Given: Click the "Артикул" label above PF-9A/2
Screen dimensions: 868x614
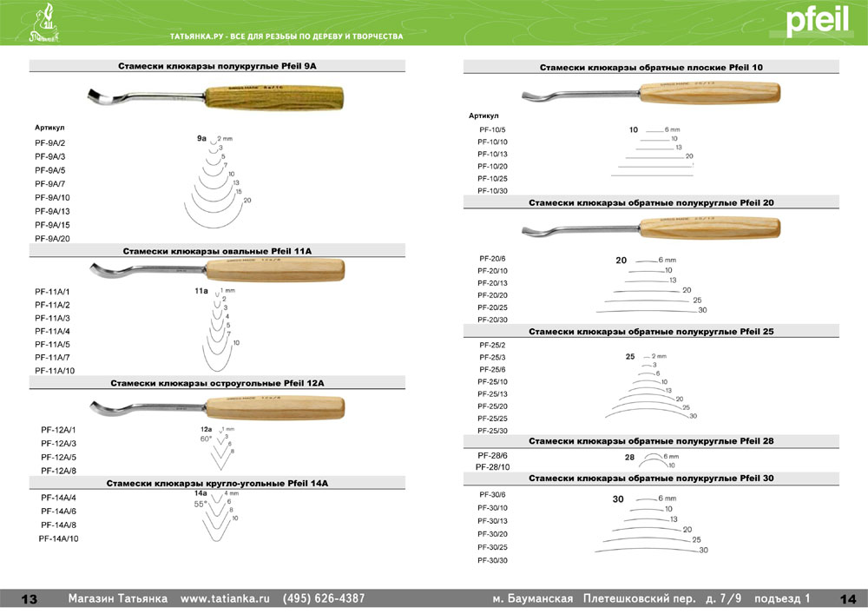Looking at the screenshot, I should [49, 128].
